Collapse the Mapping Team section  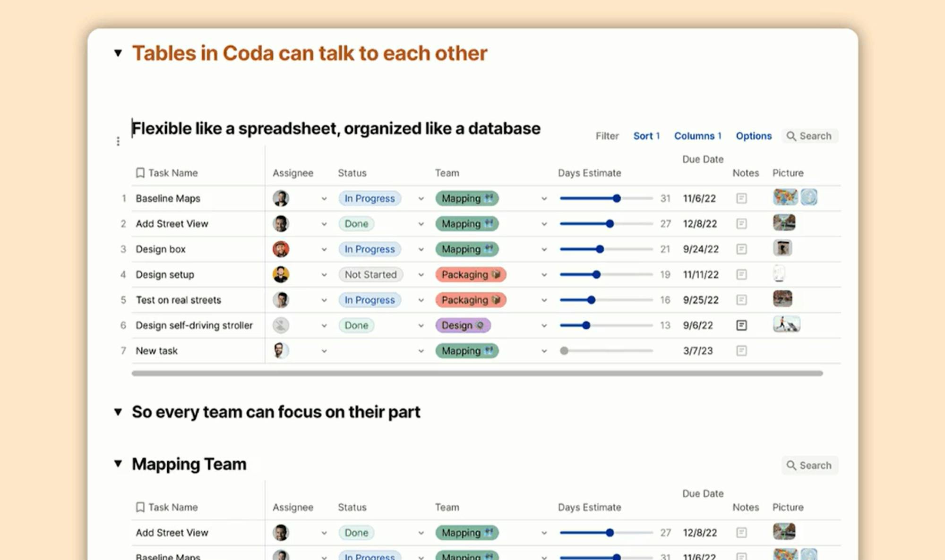118,464
